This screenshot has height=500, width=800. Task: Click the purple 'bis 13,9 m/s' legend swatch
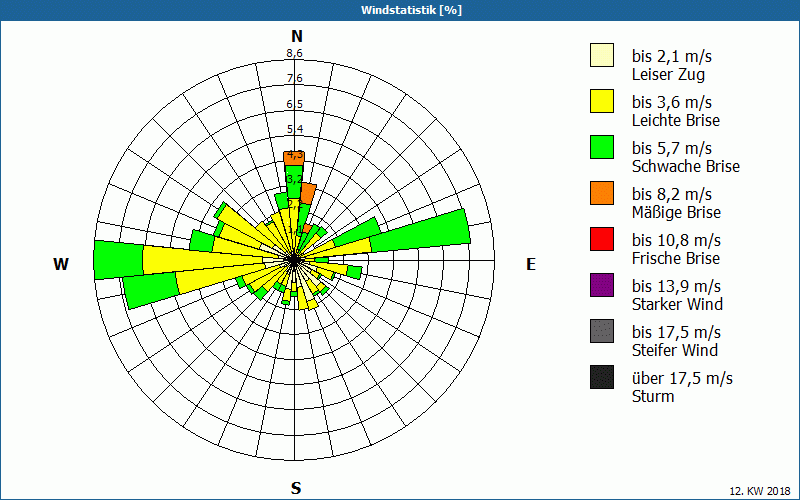point(602,285)
